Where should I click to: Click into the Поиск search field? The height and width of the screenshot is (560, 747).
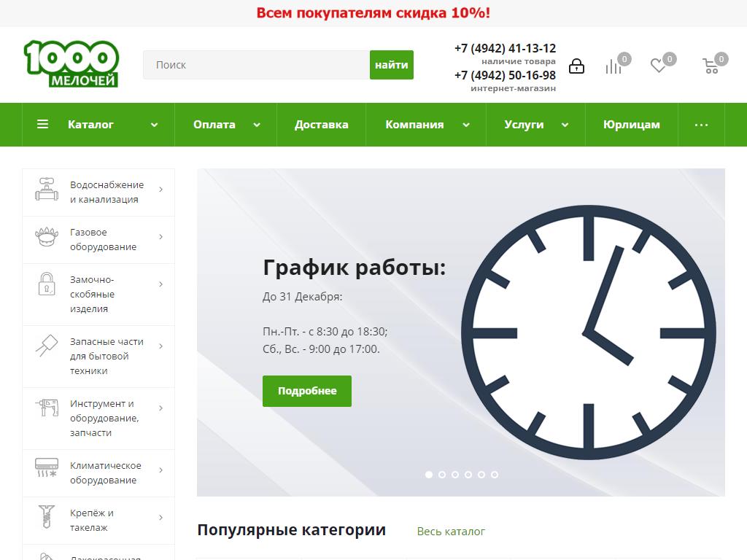[x=256, y=65]
